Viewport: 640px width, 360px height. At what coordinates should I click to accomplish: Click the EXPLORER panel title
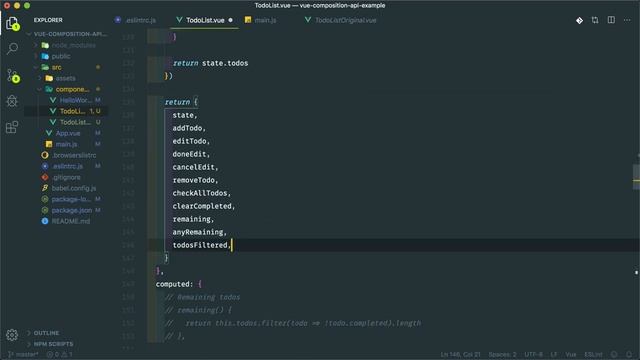[x=48, y=20]
